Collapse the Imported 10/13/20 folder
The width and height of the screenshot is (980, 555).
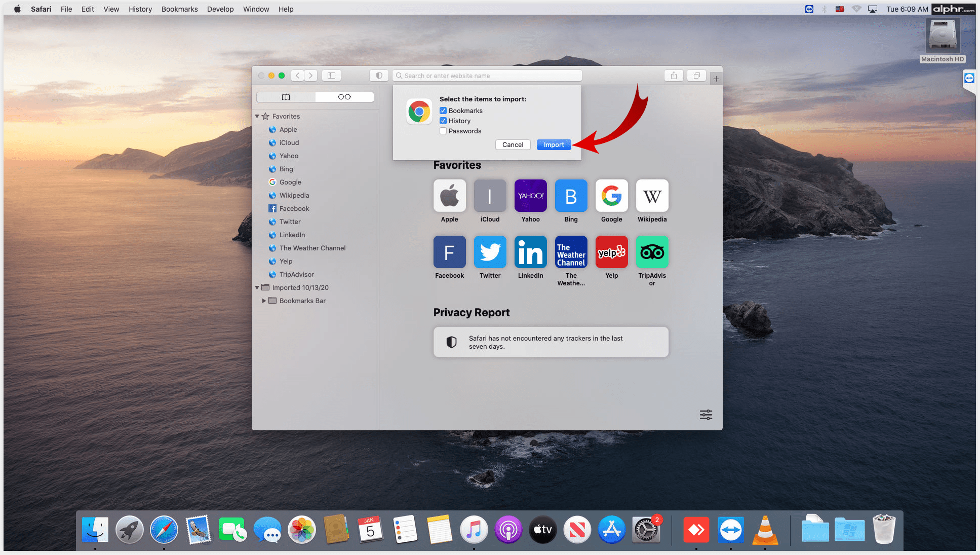pos(257,287)
